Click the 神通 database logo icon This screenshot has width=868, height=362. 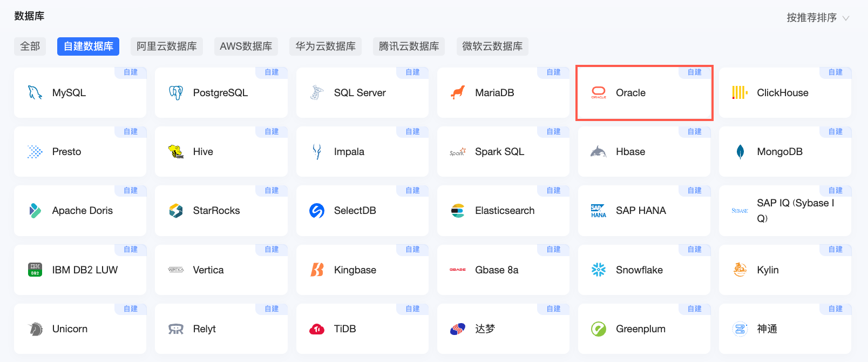(x=740, y=329)
